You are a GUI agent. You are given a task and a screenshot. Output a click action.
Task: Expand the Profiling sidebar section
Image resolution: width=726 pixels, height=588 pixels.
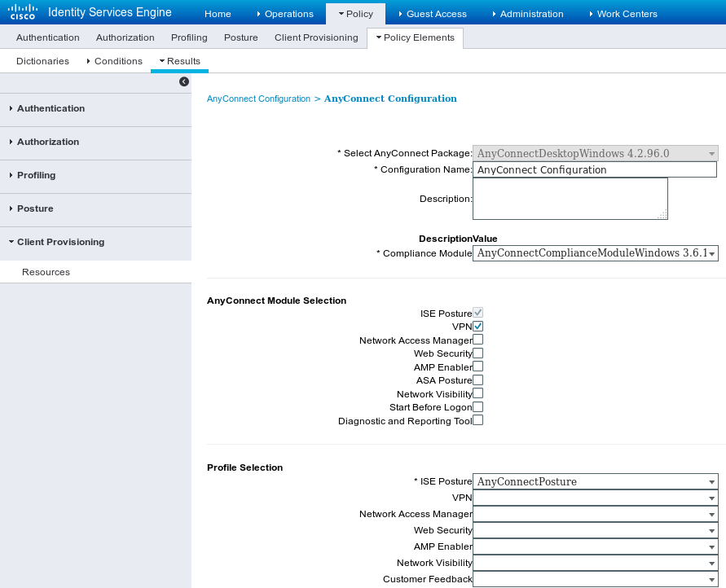(x=95, y=175)
